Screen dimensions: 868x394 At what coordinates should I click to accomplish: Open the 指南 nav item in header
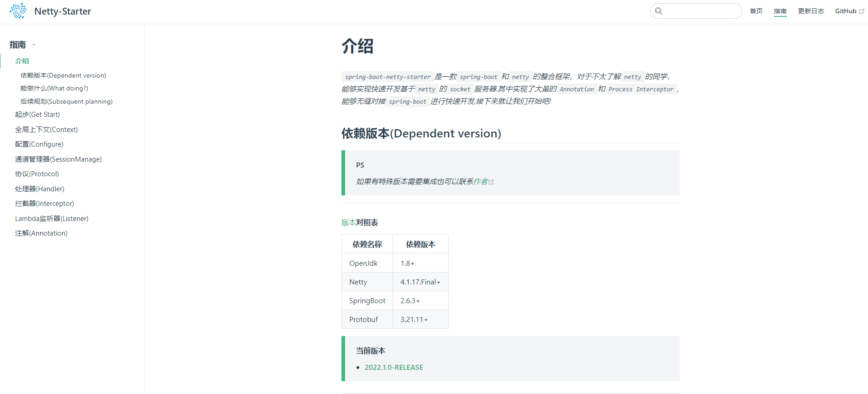(780, 11)
